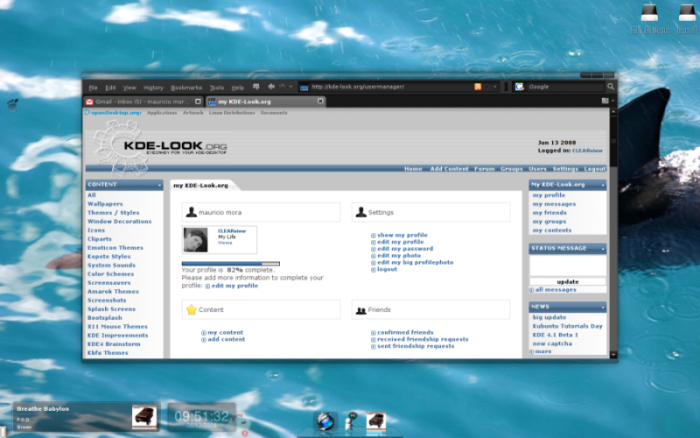Click the KDE-LOOK.ORG gear logo
This screenshot has height=438, width=700.
[121, 147]
